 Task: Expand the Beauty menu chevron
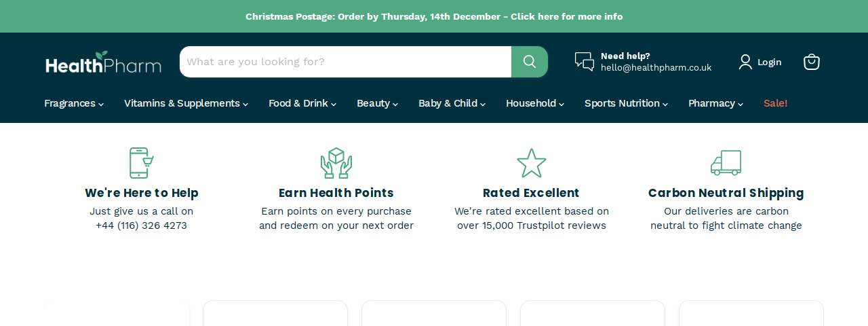coord(395,104)
